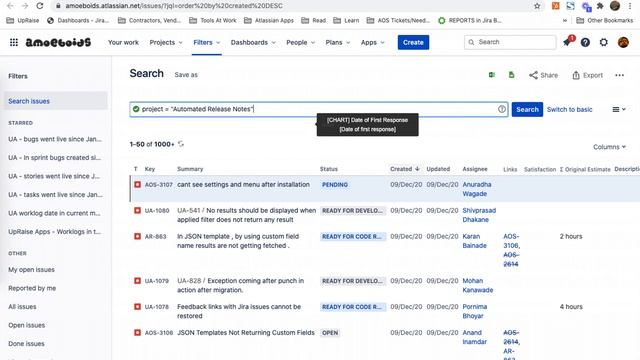Open All issues filter
This screenshot has width=640, height=360.
[22, 307]
